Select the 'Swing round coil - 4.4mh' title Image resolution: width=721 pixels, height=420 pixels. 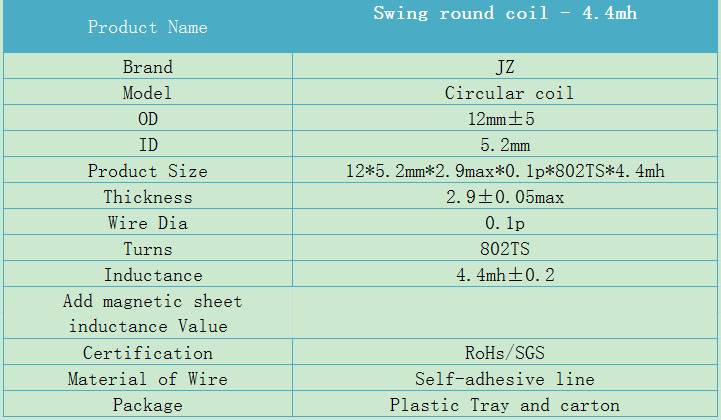point(505,13)
